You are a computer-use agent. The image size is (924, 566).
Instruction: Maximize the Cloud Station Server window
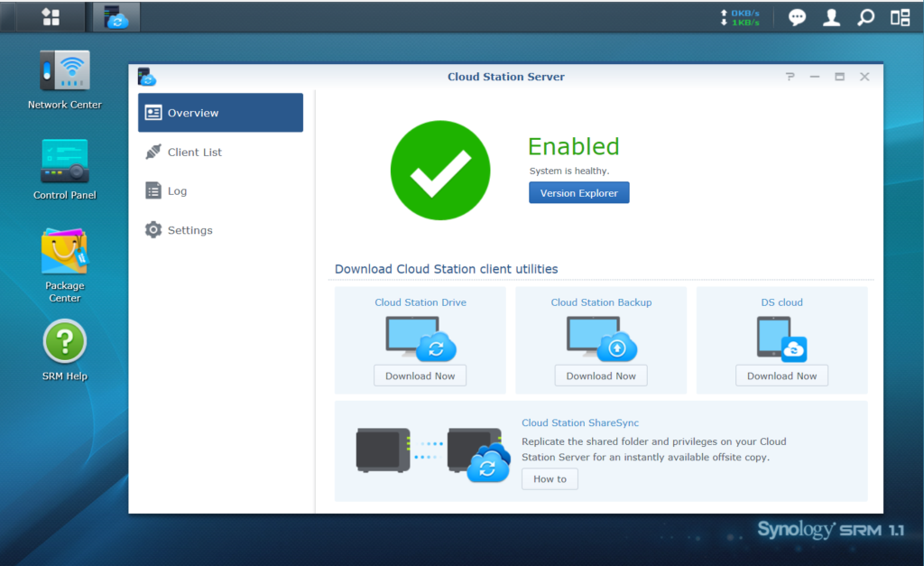click(x=840, y=77)
